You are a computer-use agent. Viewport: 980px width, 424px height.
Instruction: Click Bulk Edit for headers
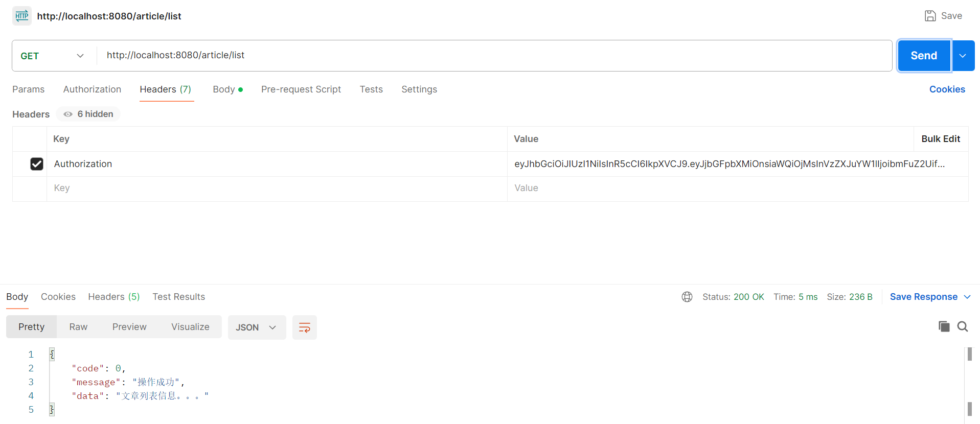coord(940,139)
